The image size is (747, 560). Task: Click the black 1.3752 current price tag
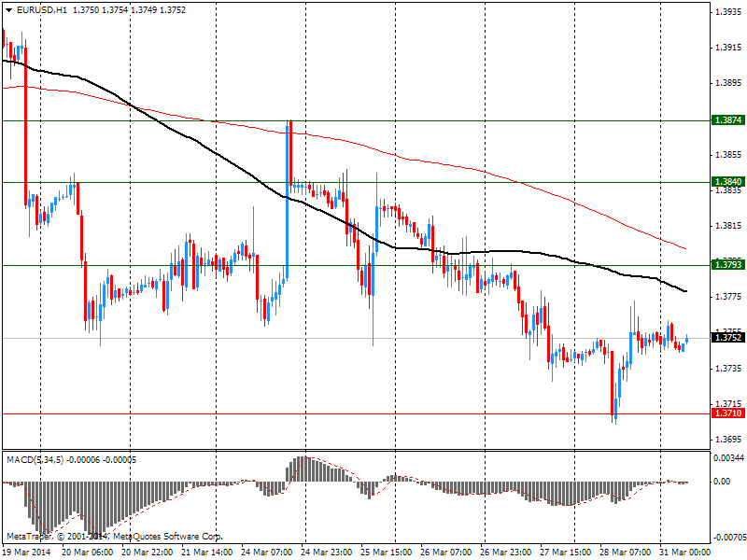click(x=727, y=338)
